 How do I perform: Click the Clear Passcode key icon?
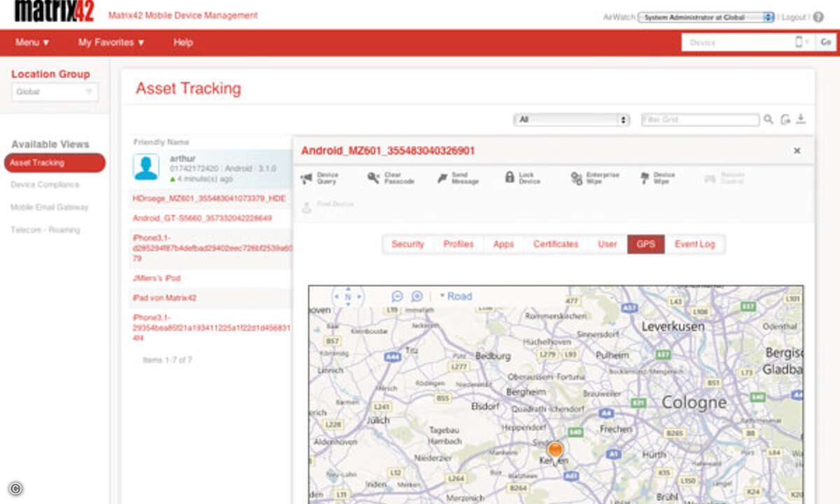(373, 178)
